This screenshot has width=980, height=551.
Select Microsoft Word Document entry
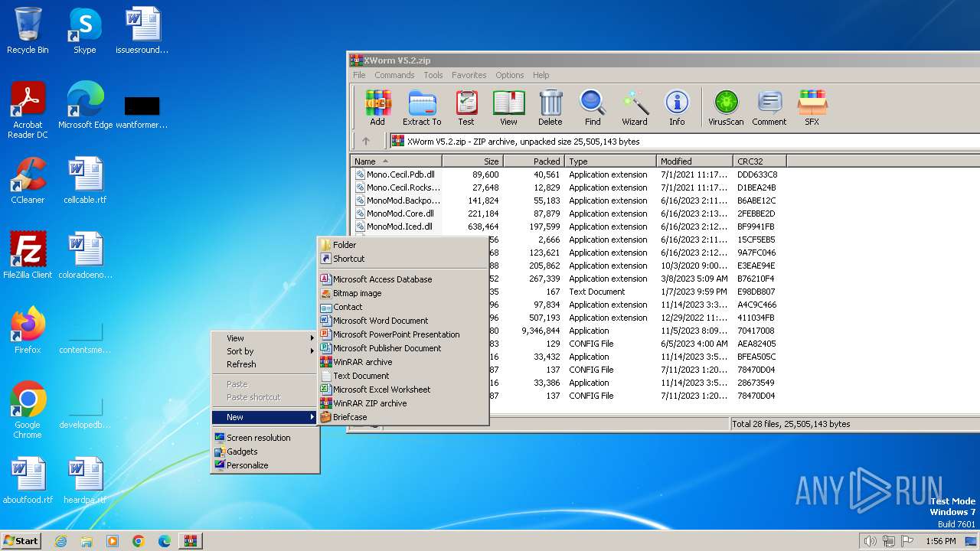click(403, 321)
